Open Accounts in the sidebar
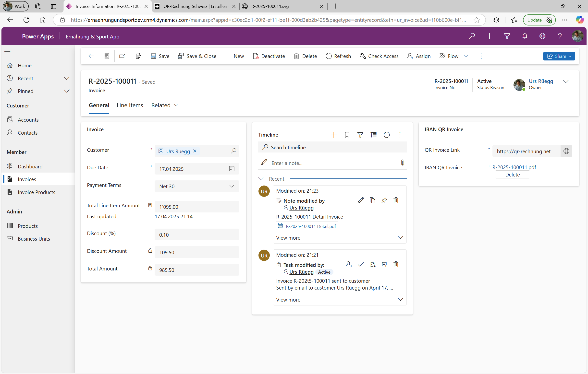 pyautogui.click(x=28, y=120)
